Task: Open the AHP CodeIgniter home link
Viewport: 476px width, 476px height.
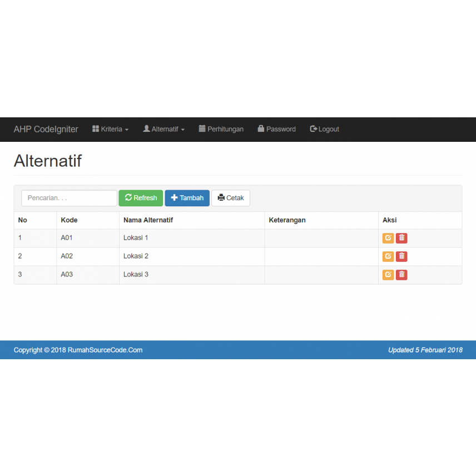Action: click(x=46, y=129)
